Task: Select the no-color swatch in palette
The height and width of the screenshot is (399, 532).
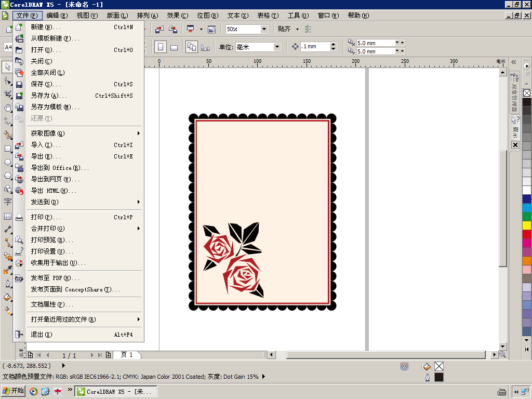Action: point(527,93)
